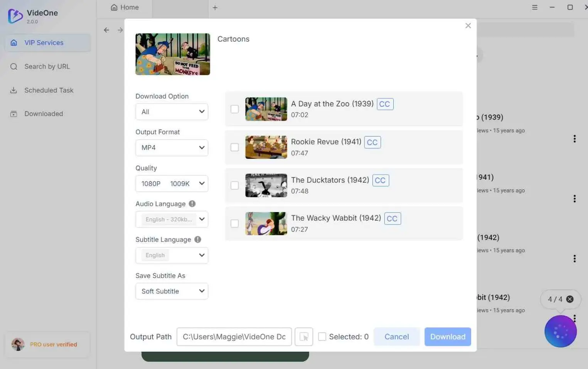Click CC badge on A Day at the Zoo

point(385,104)
